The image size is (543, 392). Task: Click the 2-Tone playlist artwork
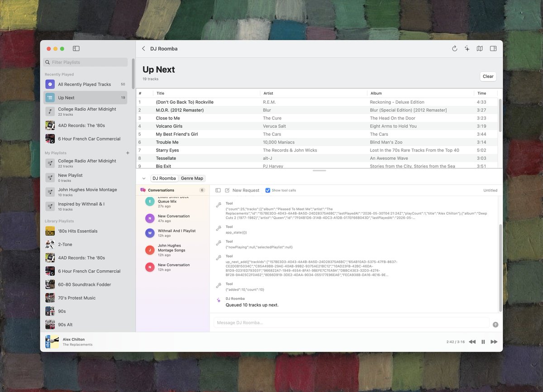point(50,244)
